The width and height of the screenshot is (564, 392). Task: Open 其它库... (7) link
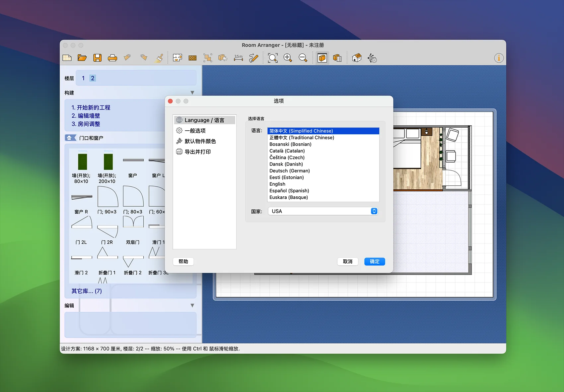pos(87,291)
